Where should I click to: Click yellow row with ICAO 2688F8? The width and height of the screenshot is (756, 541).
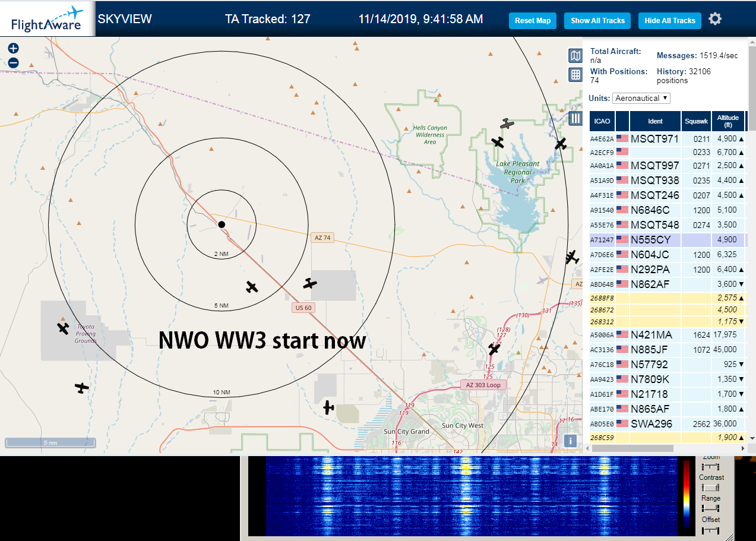(x=668, y=297)
